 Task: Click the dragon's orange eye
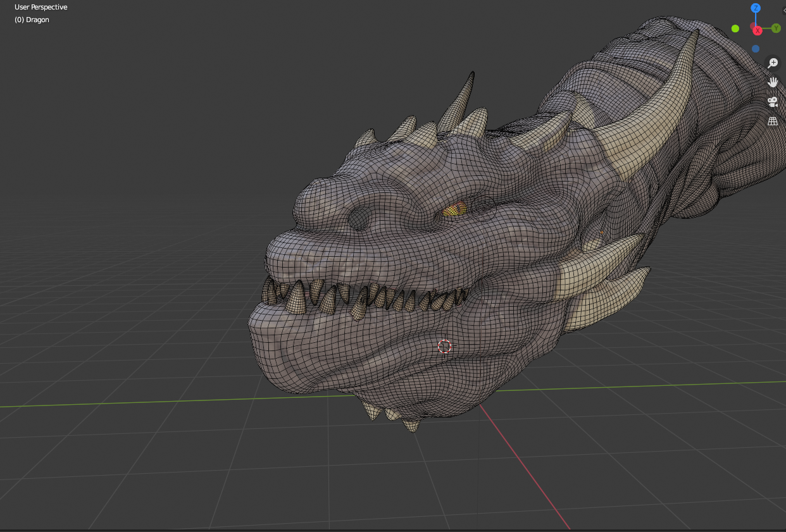tap(454, 209)
